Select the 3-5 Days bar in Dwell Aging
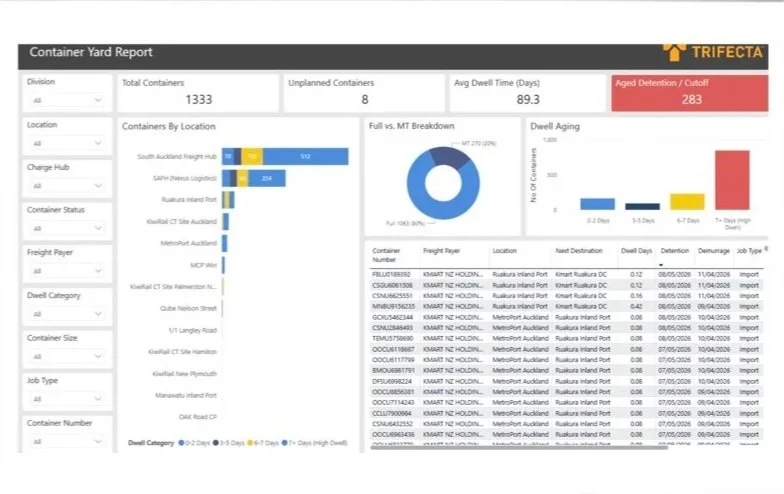Viewport: 784px width, 494px height. tap(642, 206)
